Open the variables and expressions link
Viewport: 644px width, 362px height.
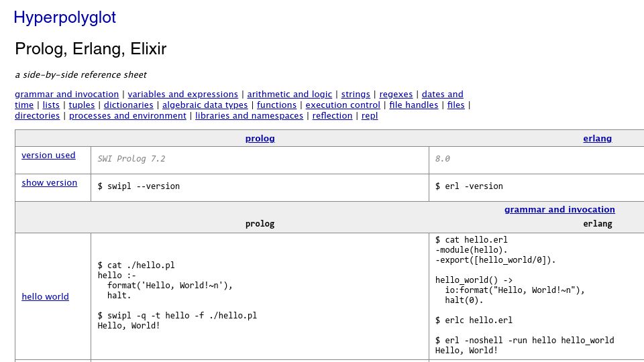182,95
